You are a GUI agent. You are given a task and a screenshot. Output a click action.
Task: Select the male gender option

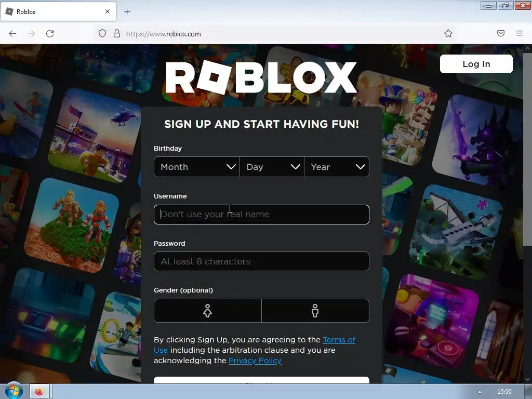[x=315, y=311]
